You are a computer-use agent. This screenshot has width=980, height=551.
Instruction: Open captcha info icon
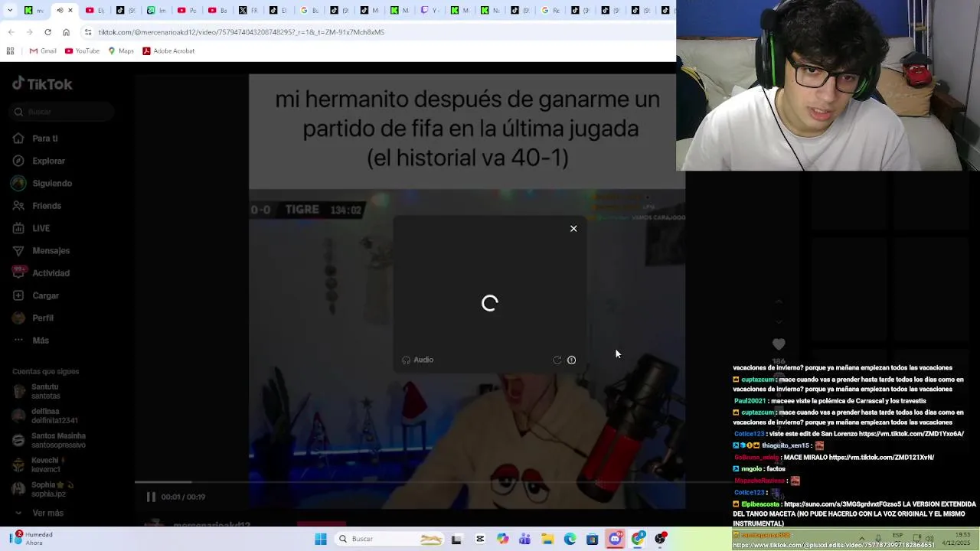point(571,360)
